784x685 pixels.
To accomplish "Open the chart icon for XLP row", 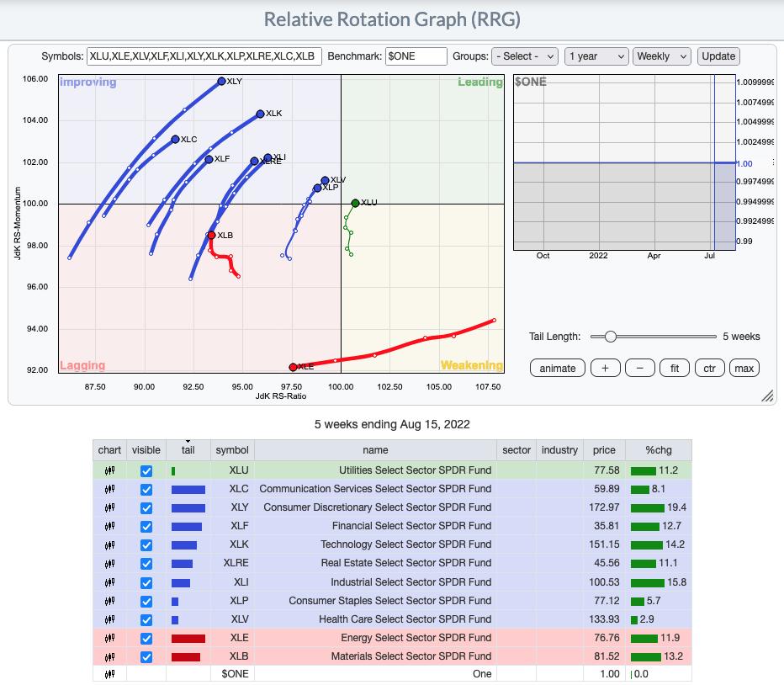I will pyautogui.click(x=109, y=601).
